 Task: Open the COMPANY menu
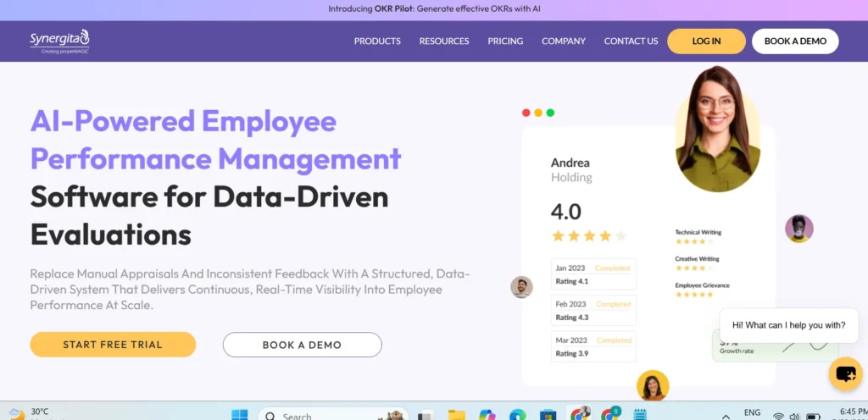(x=564, y=41)
